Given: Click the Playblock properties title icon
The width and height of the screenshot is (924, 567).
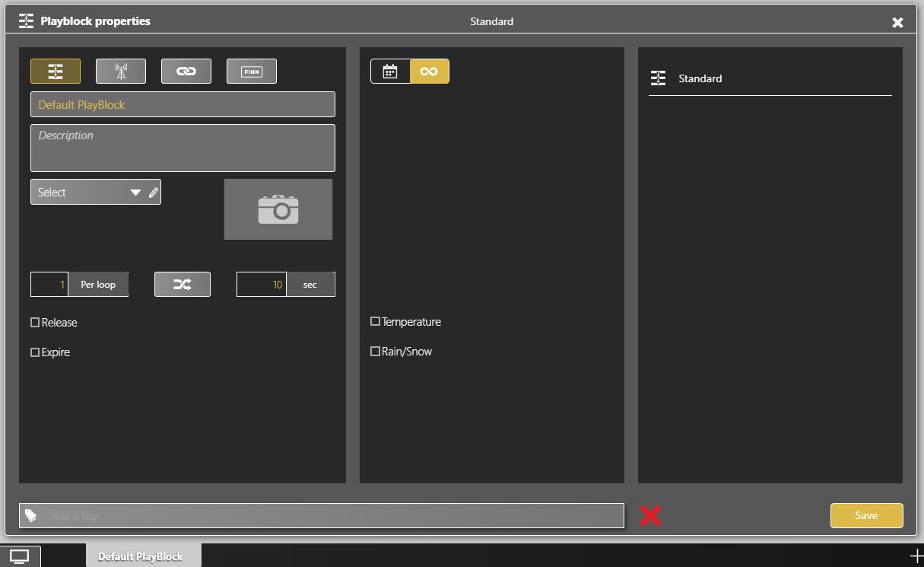Looking at the screenshot, I should tap(27, 21).
